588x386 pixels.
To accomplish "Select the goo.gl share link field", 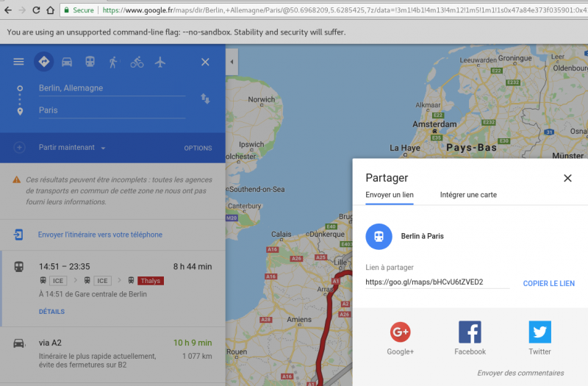I will click(437, 282).
